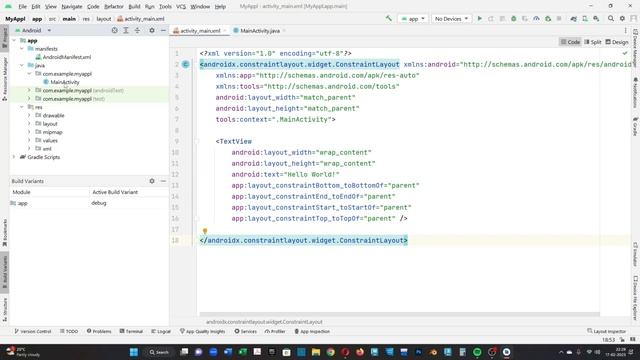Switch editor to Design view
This screenshot has height=360, width=640.
(x=617, y=42)
